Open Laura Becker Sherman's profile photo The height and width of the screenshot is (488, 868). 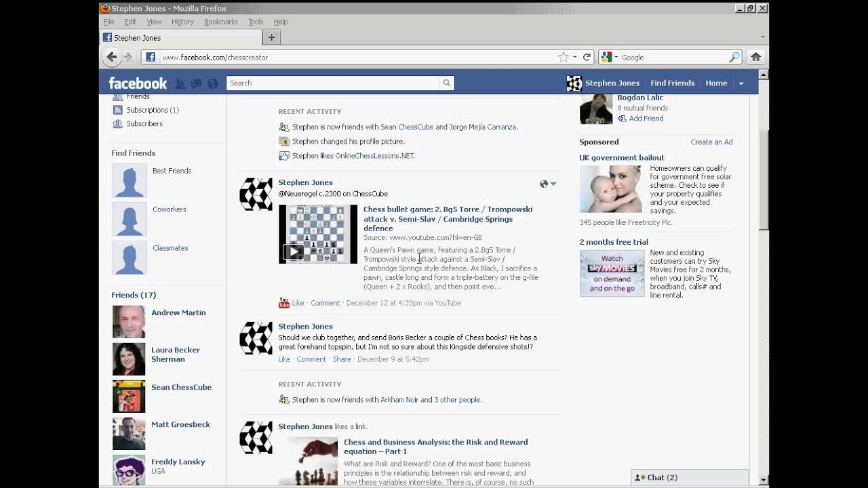tap(129, 359)
